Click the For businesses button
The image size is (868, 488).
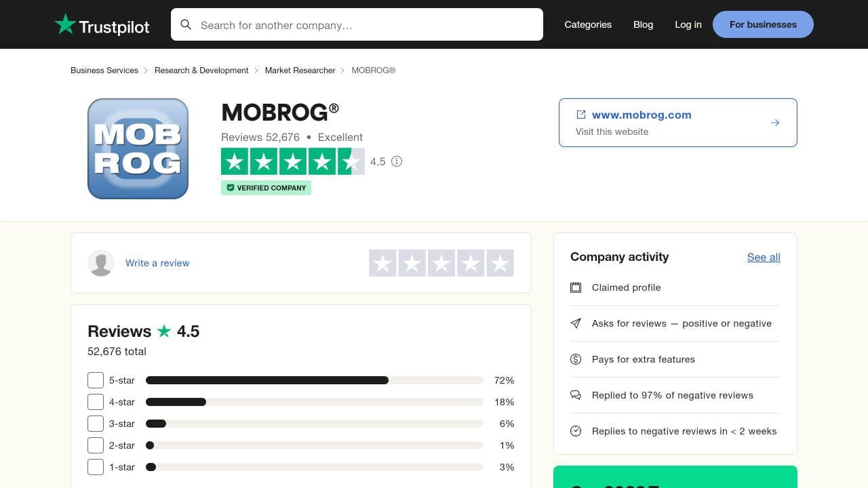point(762,24)
